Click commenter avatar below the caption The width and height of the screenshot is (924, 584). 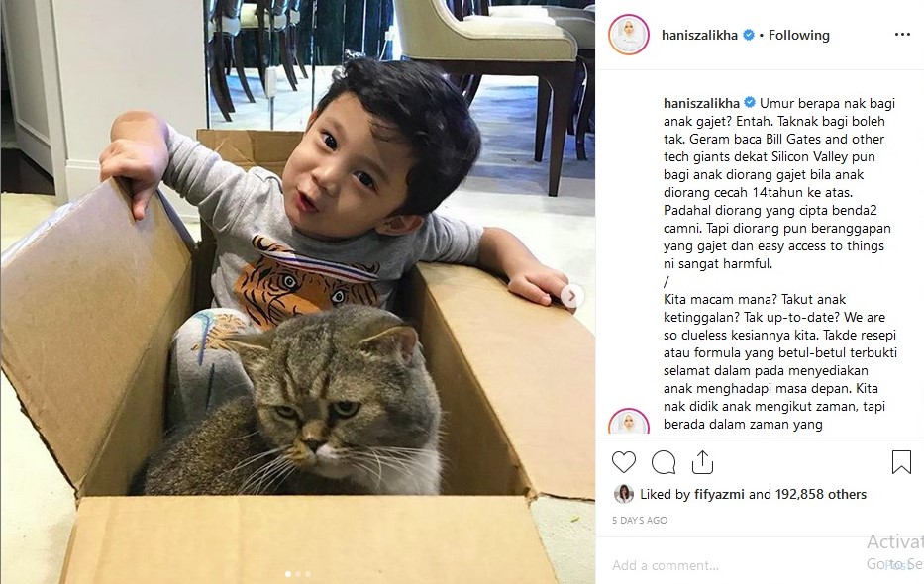click(628, 422)
